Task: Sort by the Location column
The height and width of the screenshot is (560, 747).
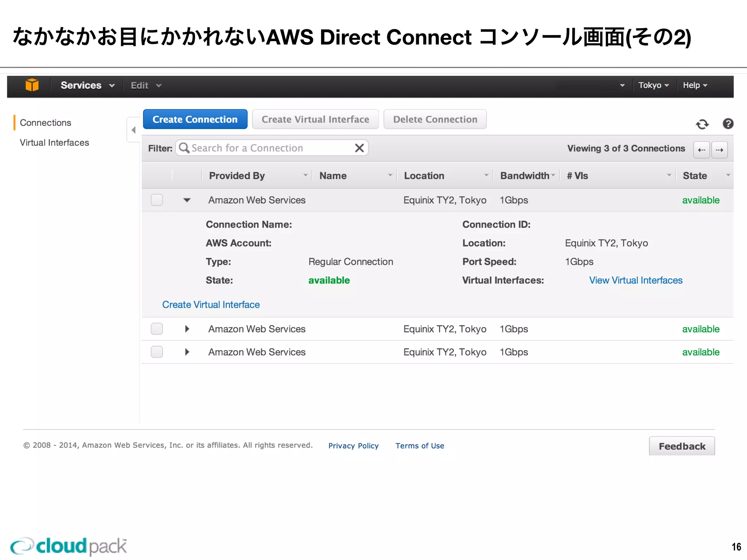Action: 445,176
